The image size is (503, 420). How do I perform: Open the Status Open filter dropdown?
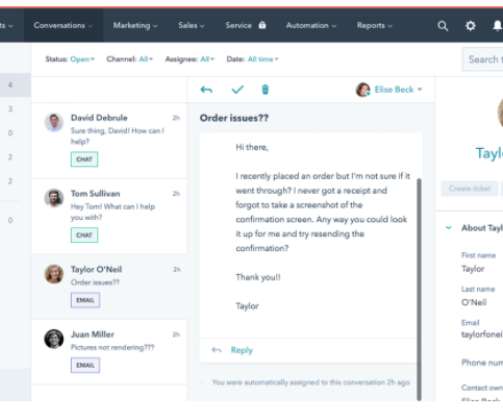70,59
